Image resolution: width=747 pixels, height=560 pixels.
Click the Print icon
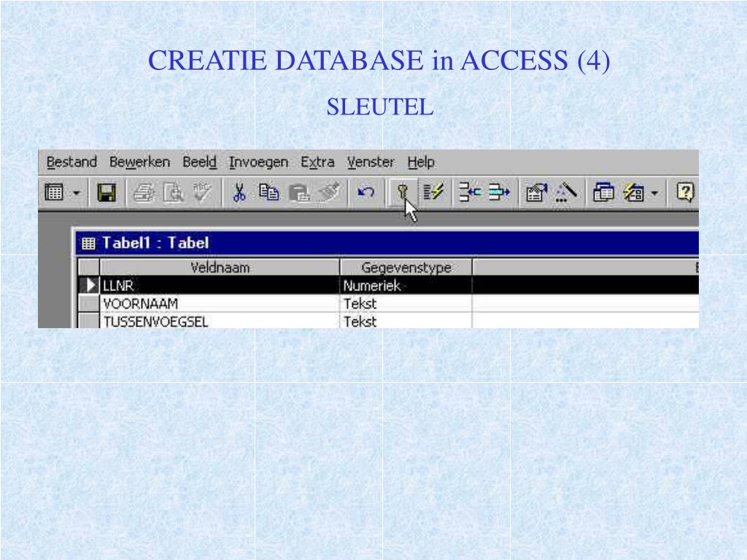tap(144, 192)
